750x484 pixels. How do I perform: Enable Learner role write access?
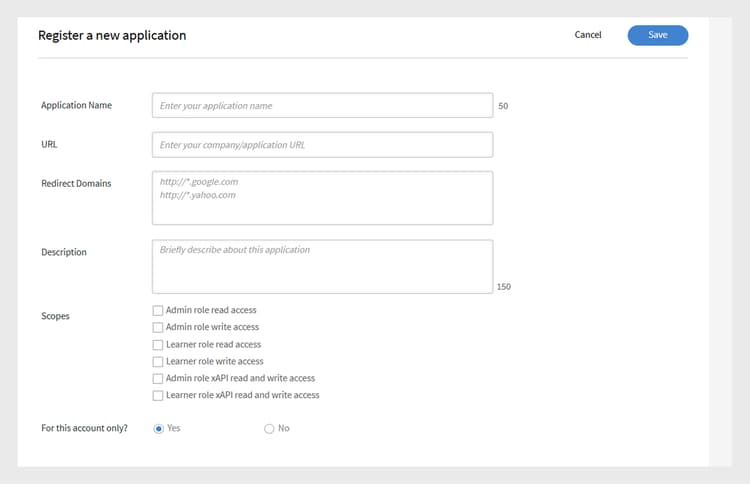(x=158, y=362)
